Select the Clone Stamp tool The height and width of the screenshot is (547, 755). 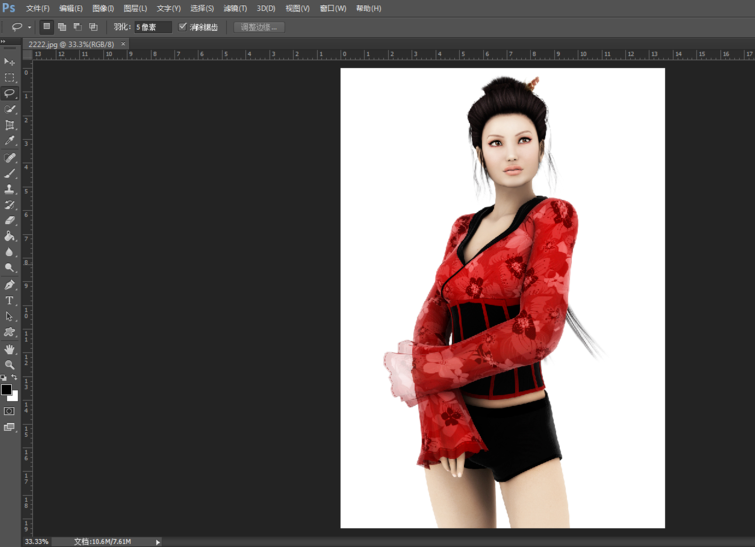click(10, 189)
